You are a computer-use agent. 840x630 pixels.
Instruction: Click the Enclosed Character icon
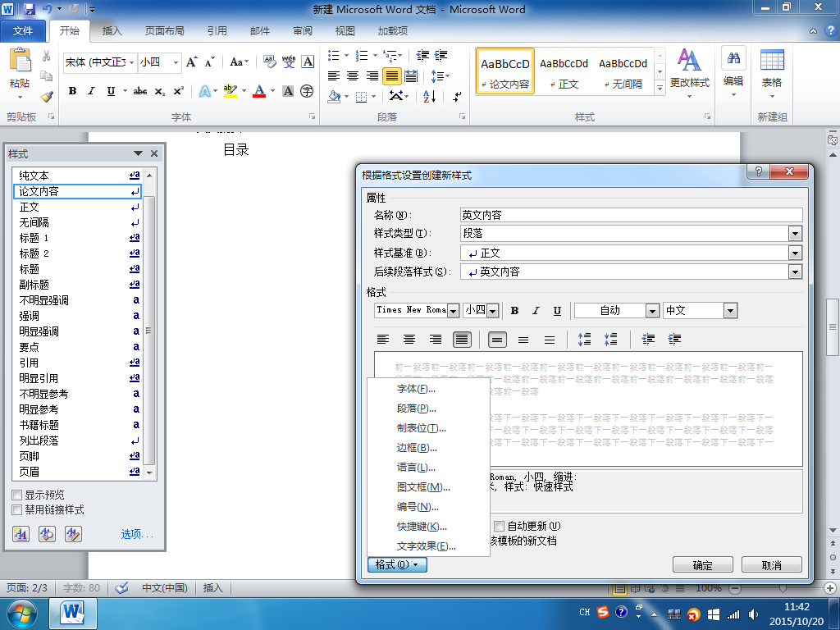[307, 91]
